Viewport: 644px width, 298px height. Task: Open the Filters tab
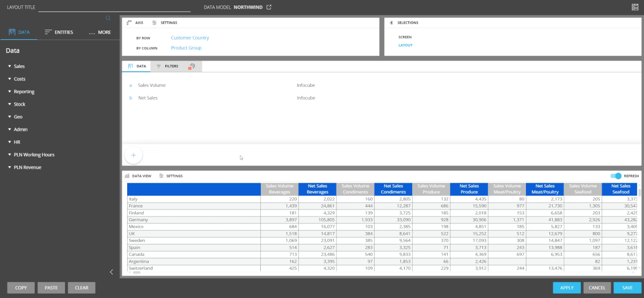coord(167,66)
